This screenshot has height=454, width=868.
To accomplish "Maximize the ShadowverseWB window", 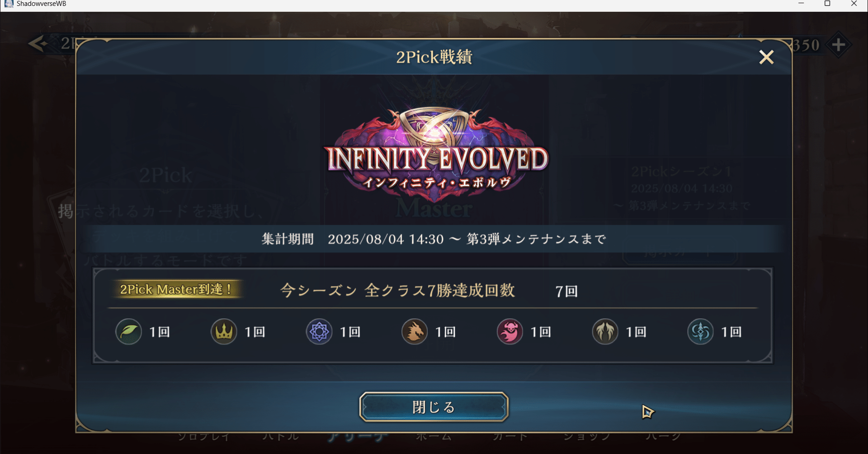I will pyautogui.click(x=827, y=4).
